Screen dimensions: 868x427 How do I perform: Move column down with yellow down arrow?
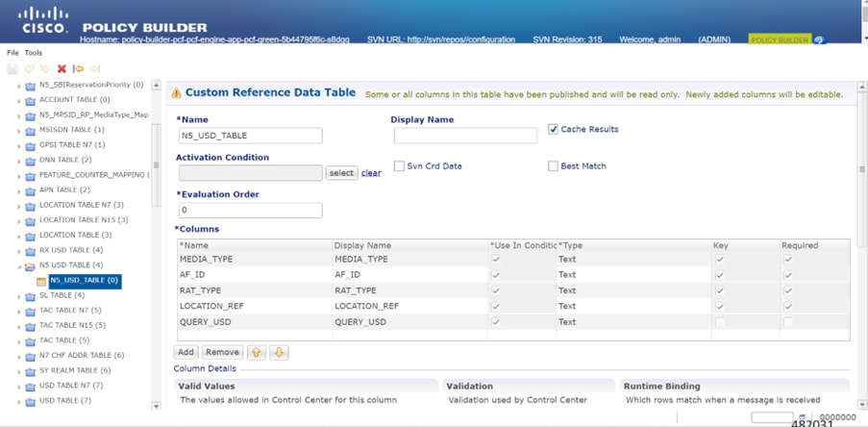[x=279, y=352]
